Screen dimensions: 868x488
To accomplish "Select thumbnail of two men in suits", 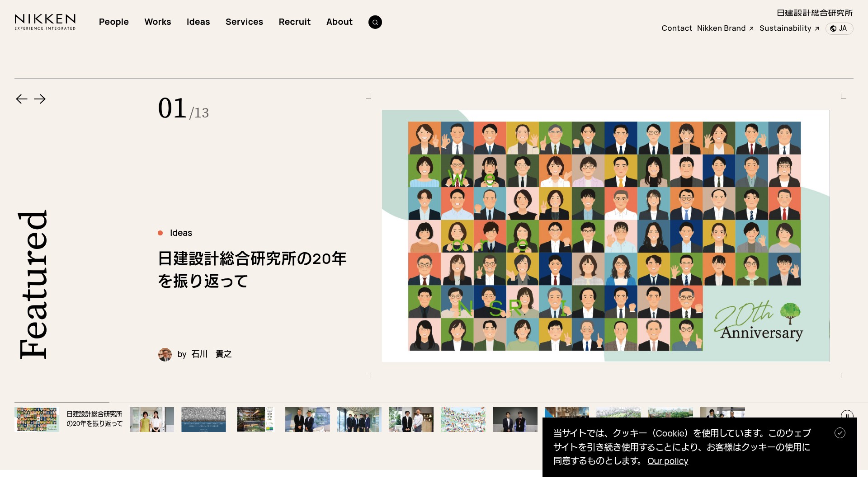I will [x=307, y=419].
